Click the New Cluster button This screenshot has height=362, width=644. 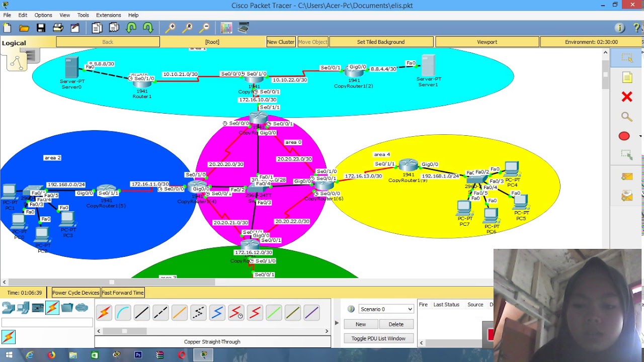click(x=281, y=42)
